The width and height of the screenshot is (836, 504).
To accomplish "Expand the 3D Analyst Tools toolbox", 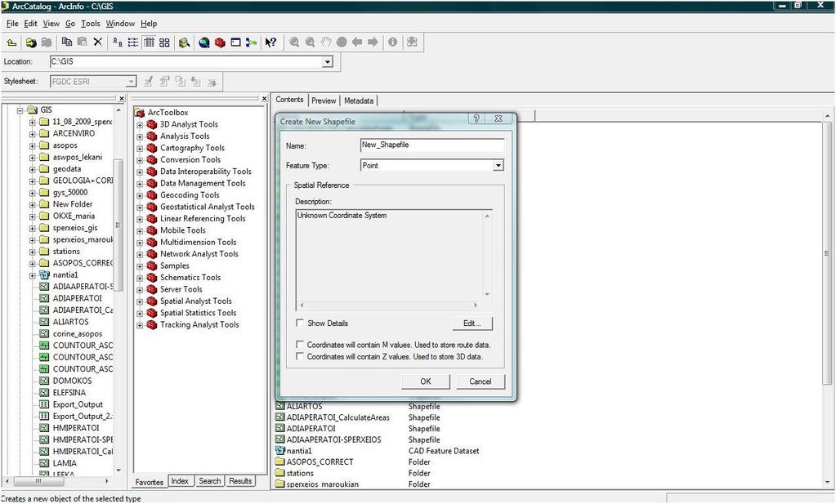I will [x=140, y=125].
